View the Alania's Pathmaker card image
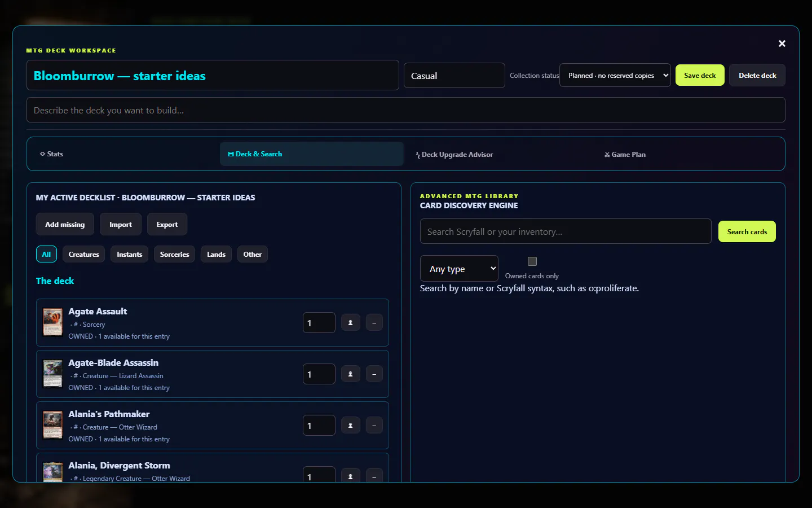Image resolution: width=812 pixels, height=508 pixels. point(53,425)
